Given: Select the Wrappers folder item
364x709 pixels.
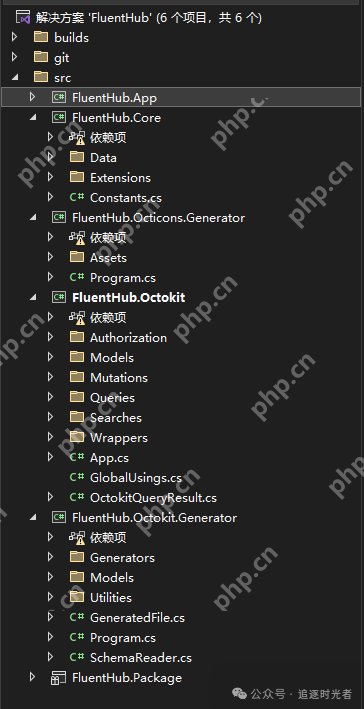Looking at the screenshot, I should click(119, 437).
